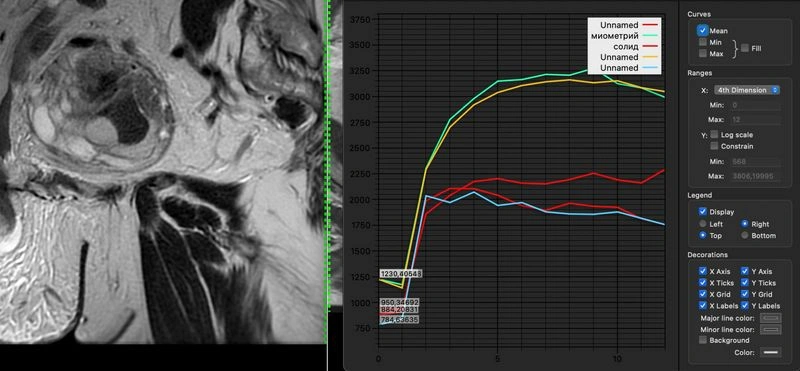Select the Right legend position radio
Screen dimensions: 800x371
[744, 224]
